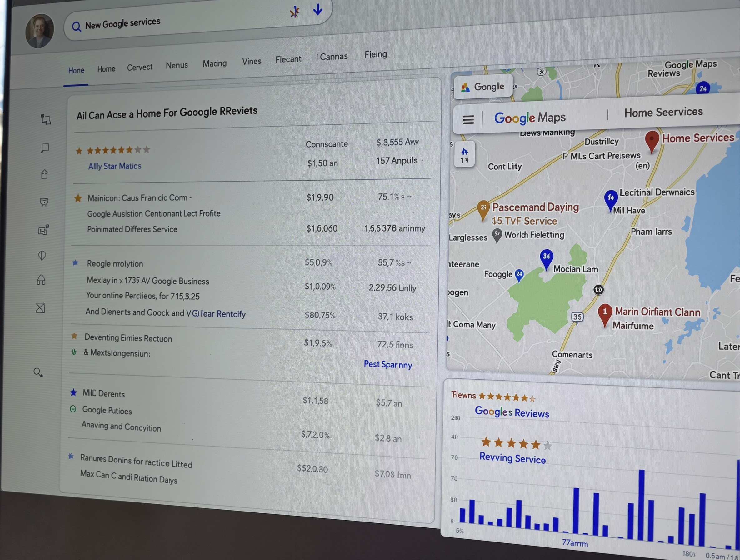Toggle the star on Reogle nrolytion entry
The width and height of the screenshot is (740, 560).
click(75, 263)
